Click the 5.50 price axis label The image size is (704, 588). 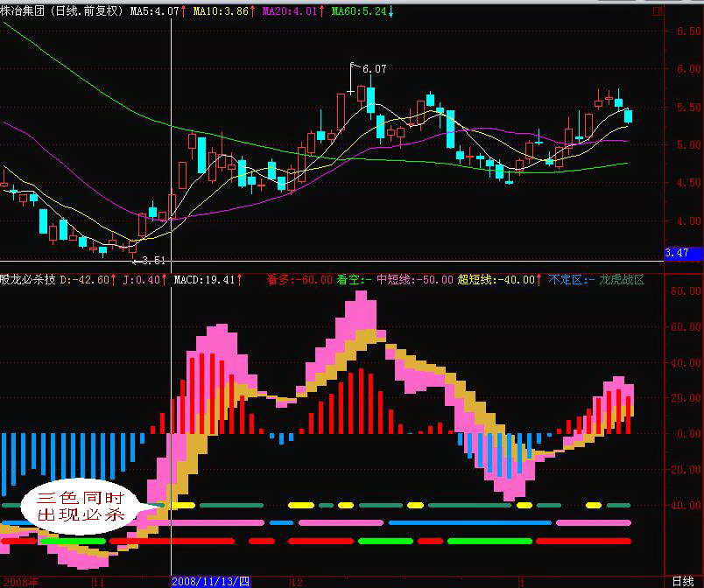pos(688,108)
